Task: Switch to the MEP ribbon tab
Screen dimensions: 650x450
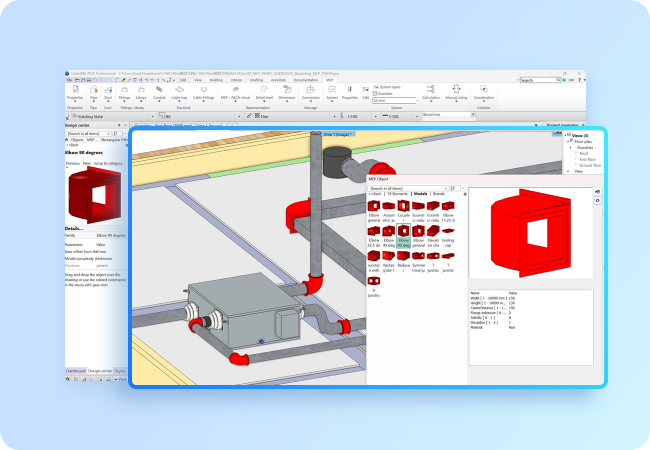Action: [x=329, y=79]
